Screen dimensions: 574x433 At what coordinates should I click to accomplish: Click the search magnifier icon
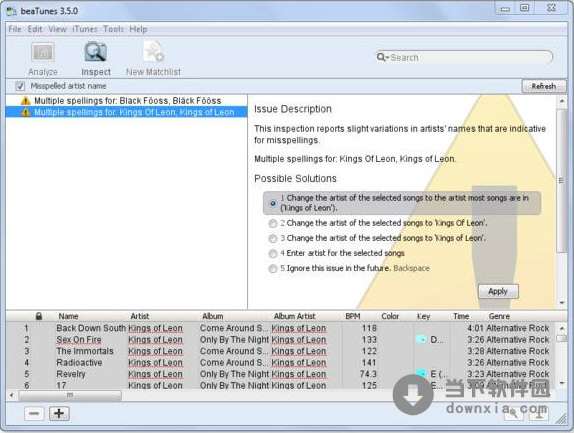click(382, 57)
